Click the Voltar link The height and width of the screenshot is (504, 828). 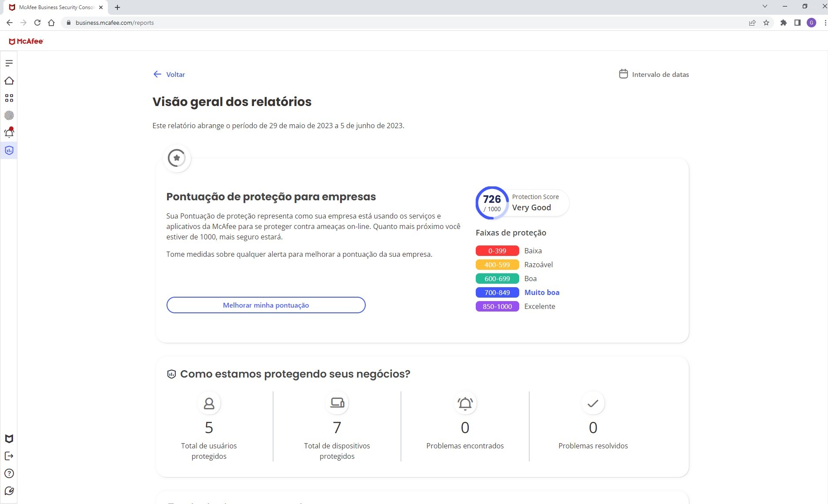(170, 74)
